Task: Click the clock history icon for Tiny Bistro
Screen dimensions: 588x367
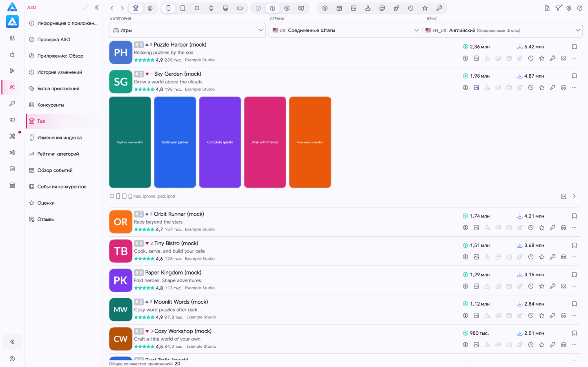Action: (531, 257)
